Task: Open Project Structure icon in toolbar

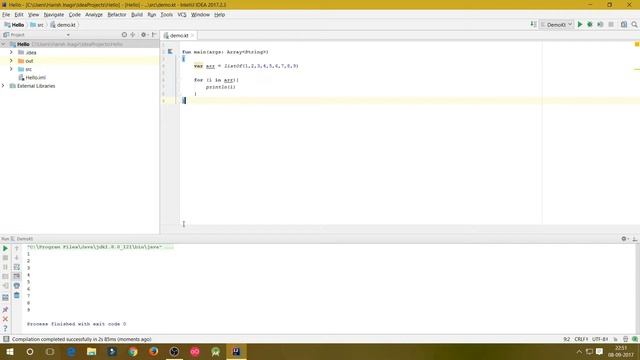Action: point(624,24)
